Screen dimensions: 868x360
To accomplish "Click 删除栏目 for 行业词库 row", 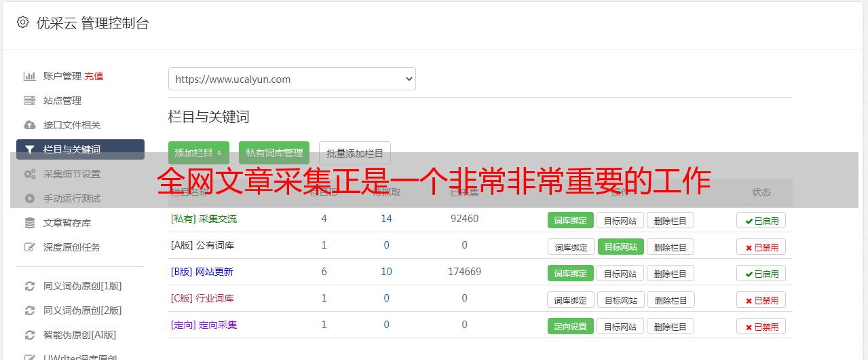I will pos(671,300).
